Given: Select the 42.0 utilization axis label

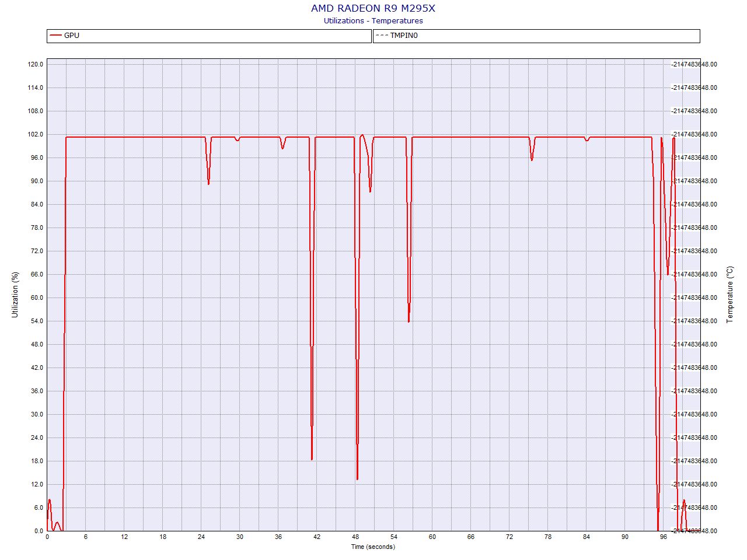Looking at the screenshot, I should [x=37, y=367].
